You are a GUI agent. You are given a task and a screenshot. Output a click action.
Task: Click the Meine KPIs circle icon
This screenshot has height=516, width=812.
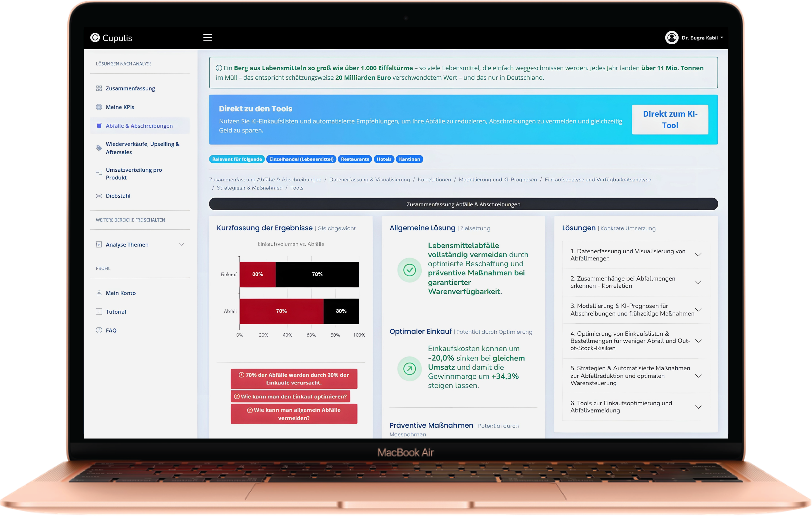pyautogui.click(x=99, y=107)
